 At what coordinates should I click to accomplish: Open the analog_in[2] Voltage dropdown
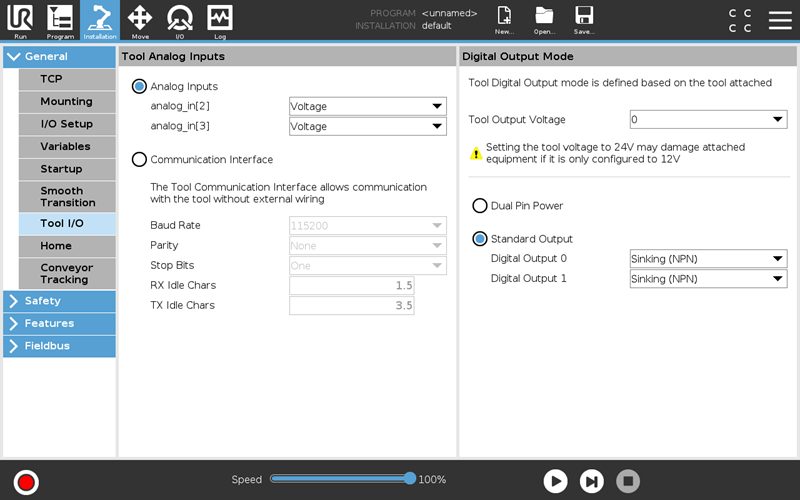point(367,106)
